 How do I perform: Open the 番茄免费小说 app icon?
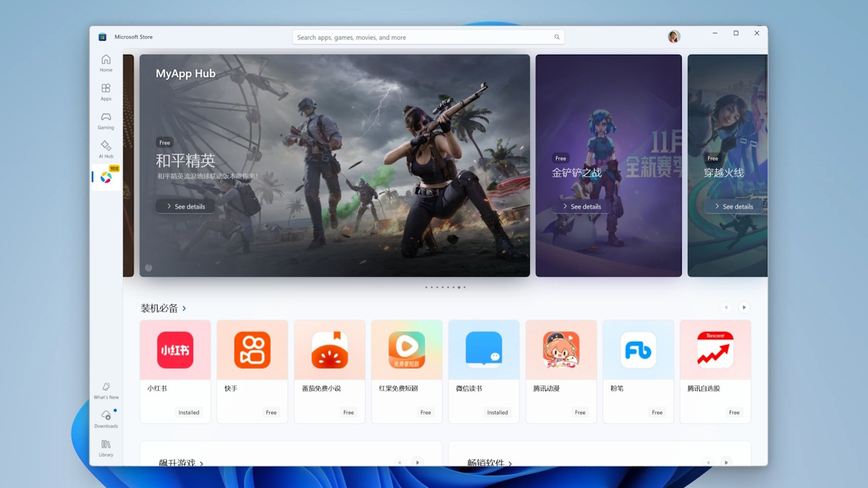click(330, 350)
